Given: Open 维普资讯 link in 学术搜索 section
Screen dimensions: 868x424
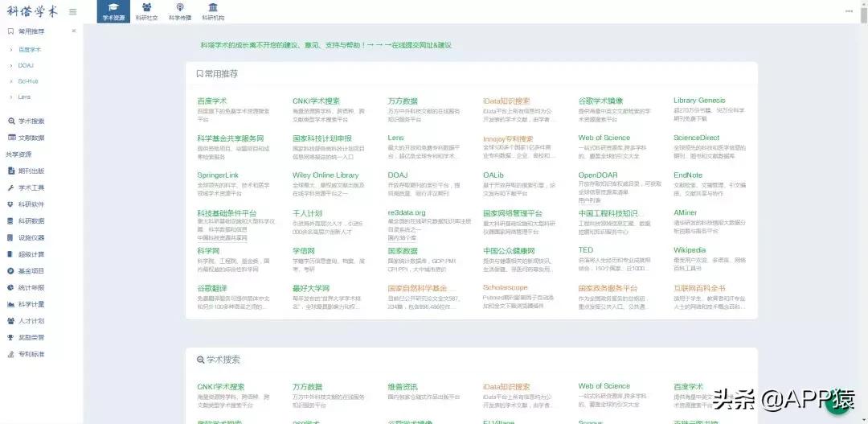Looking at the screenshot, I should coord(403,387).
